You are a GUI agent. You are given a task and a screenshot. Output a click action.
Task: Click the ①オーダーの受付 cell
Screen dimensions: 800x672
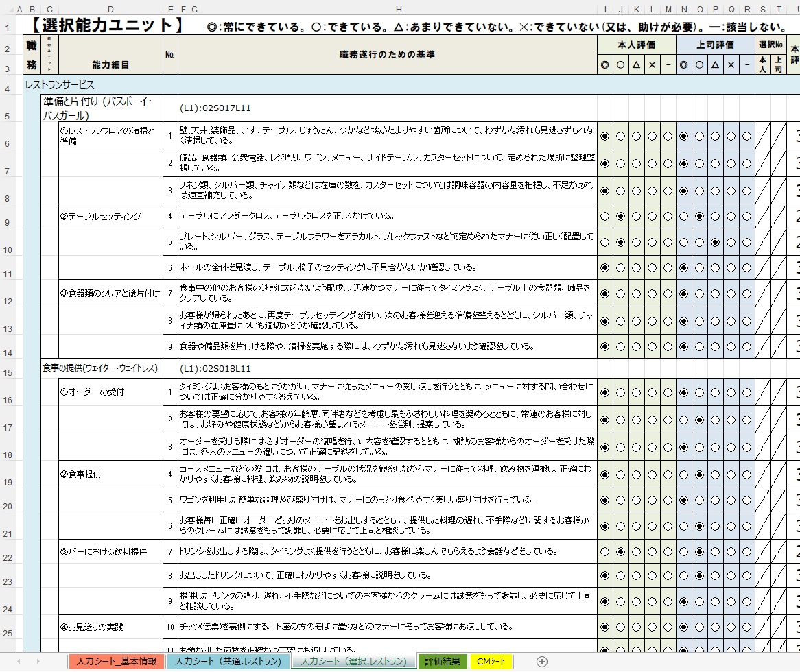click(110, 392)
